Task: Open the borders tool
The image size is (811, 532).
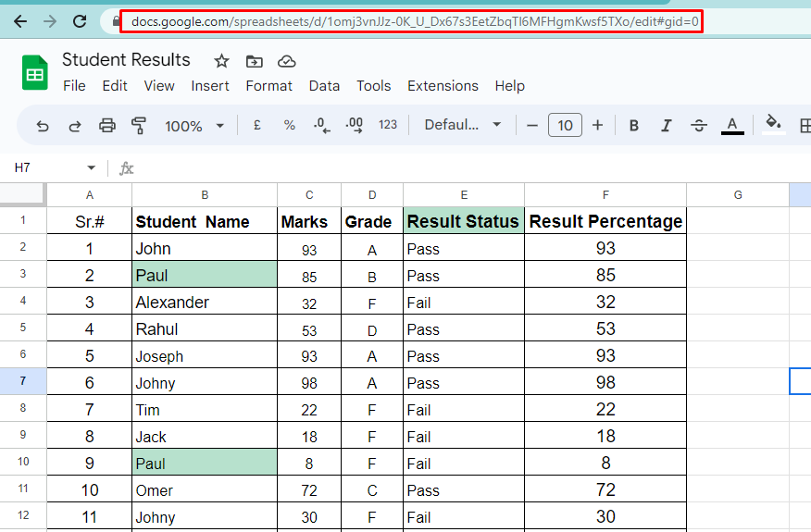Action: [805, 126]
